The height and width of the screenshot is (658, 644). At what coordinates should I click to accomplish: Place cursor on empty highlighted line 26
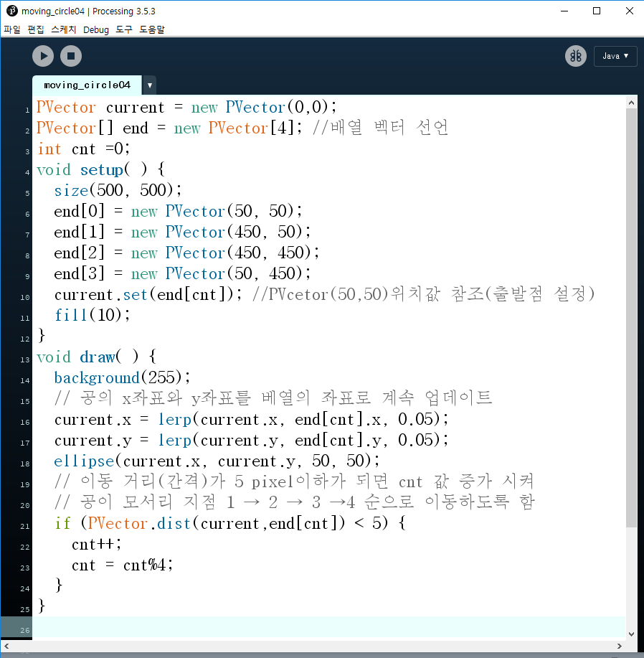click(329, 627)
